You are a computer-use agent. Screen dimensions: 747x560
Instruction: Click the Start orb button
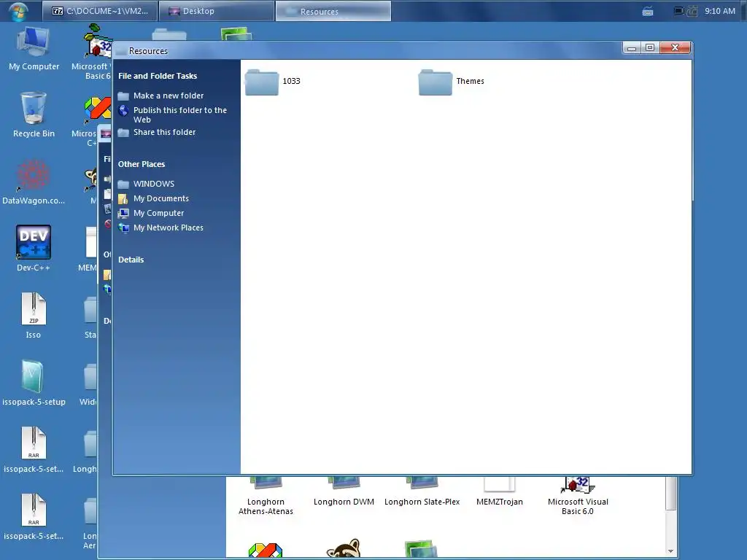click(18, 10)
